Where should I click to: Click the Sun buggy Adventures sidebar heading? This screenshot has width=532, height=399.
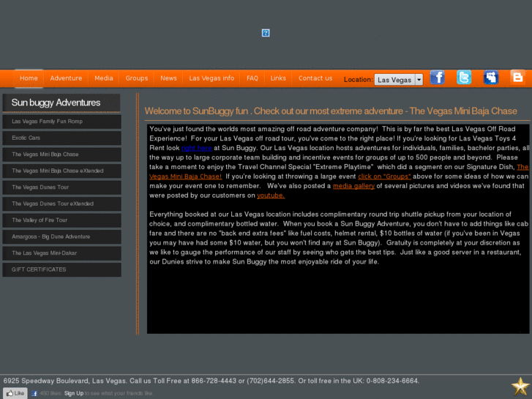click(61, 103)
